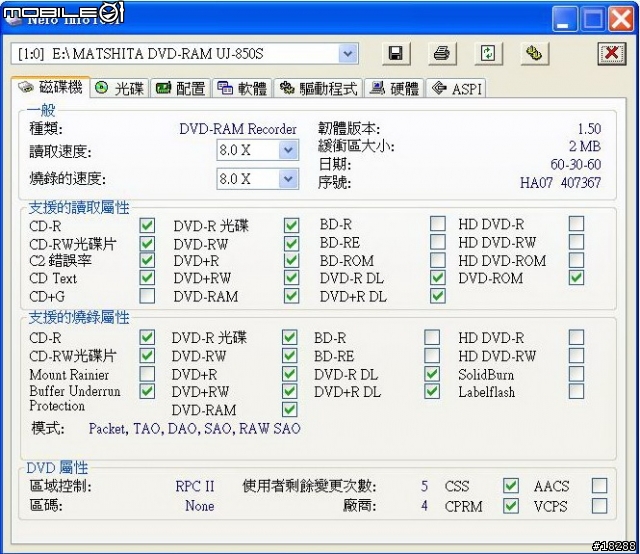Viewport: 640px width, 554px height.
Task: Select the 磁碟機 tab
Action: (51, 87)
